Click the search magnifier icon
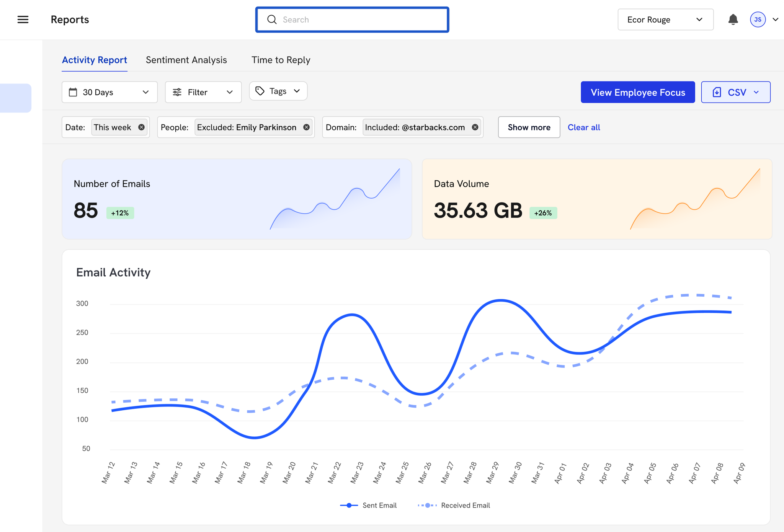This screenshot has height=532, width=784. (272, 20)
